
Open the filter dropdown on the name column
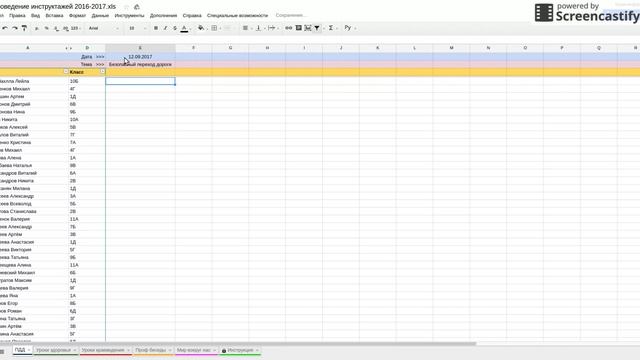pyautogui.click(x=66, y=72)
